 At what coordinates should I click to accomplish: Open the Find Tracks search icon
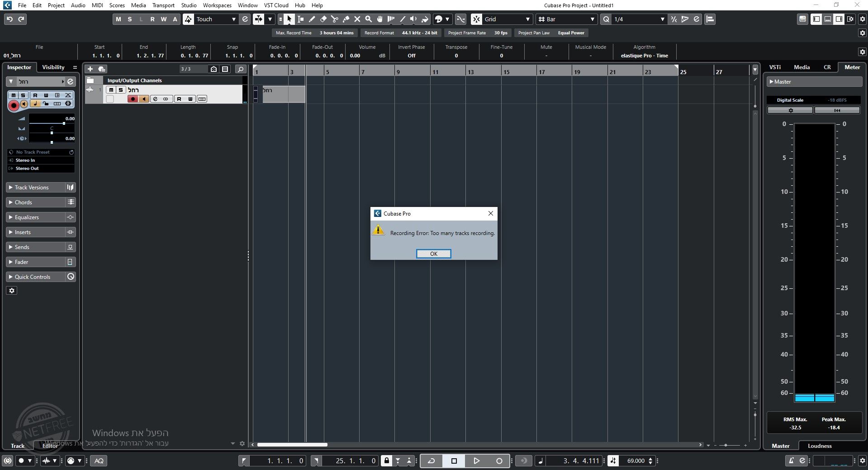pyautogui.click(x=241, y=69)
